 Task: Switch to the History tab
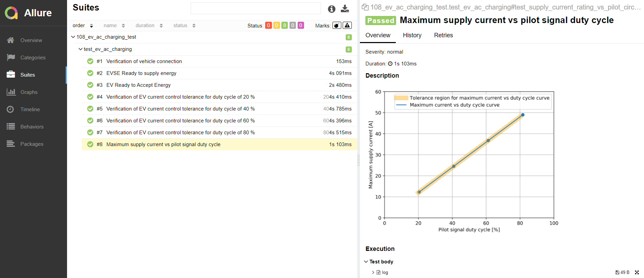tap(412, 35)
